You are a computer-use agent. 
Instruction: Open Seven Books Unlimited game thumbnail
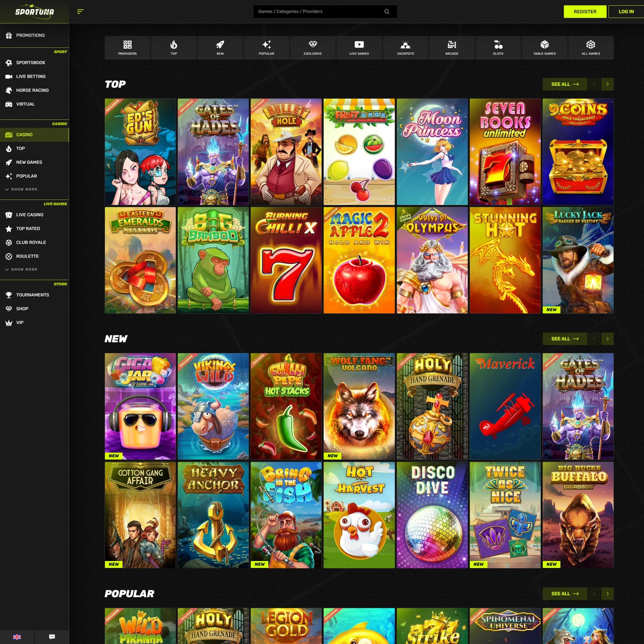505,152
